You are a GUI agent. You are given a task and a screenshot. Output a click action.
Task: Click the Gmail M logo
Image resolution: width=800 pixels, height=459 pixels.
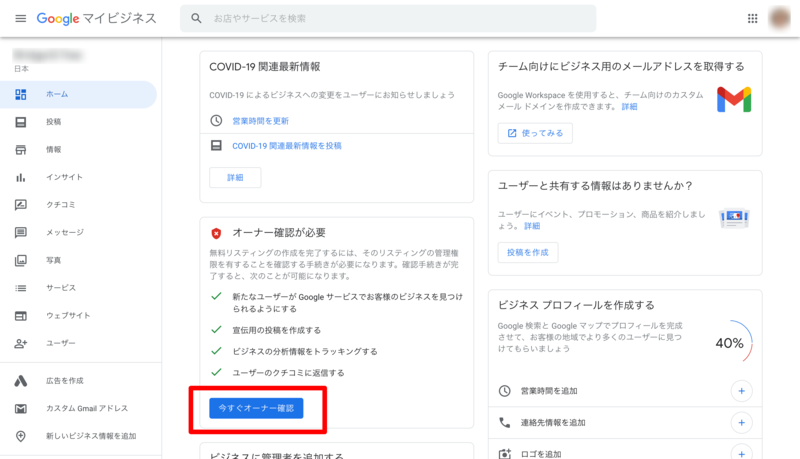(x=734, y=99)
